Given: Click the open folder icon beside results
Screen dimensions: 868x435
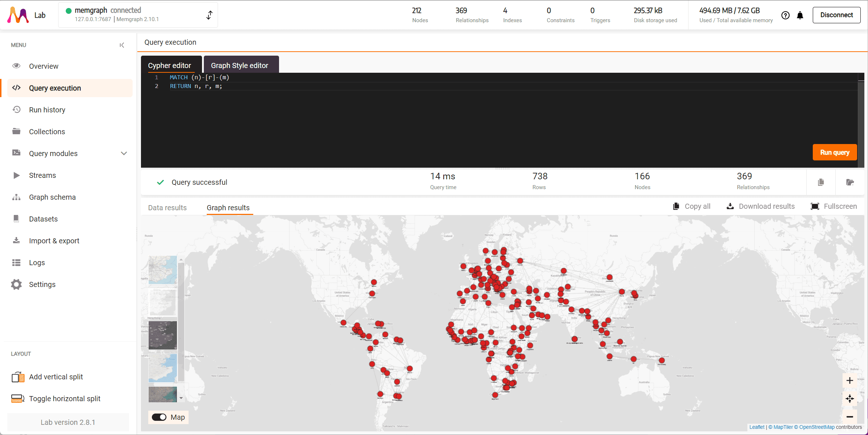Looking at the screenshot, I should click(x=850, y=182).
